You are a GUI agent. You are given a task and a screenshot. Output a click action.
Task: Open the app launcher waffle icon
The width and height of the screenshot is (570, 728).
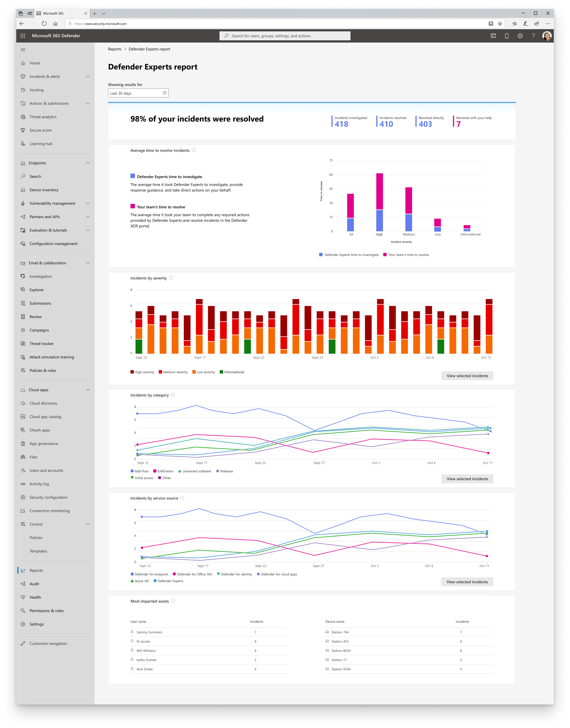coord(23,36)
